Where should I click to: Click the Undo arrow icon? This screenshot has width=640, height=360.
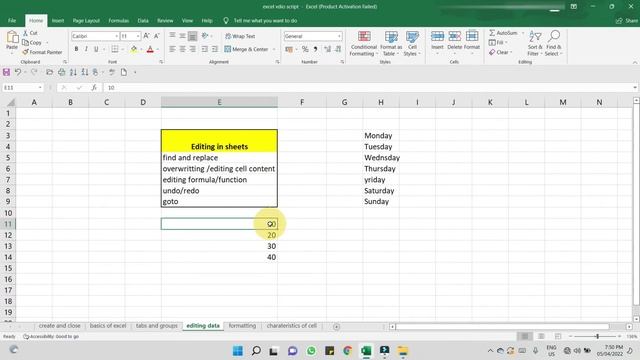[x=18, y=72]
